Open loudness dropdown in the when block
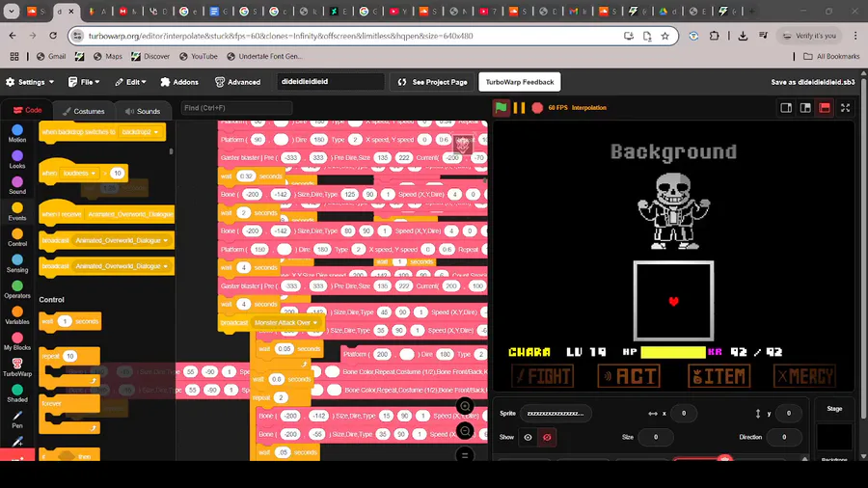 (x=79, y=174)
